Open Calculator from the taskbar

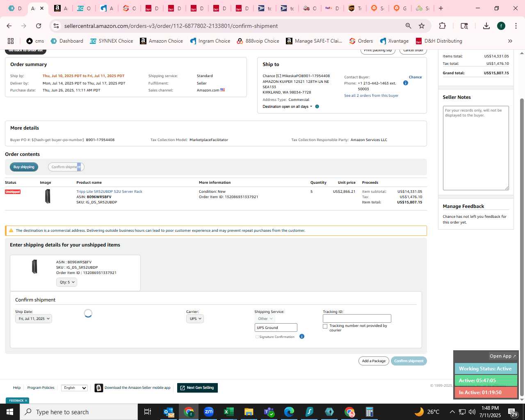[x=369, y=412]
